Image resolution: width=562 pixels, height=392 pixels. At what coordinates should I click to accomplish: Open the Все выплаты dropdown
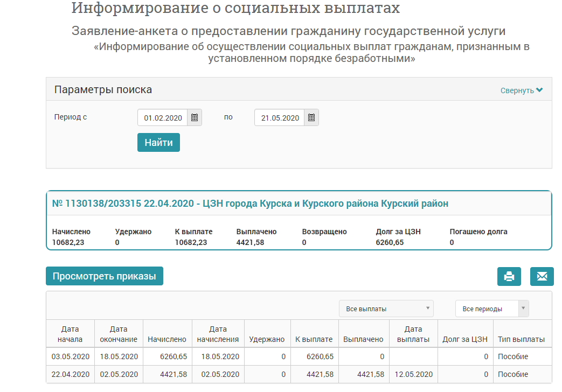click(x=386, y=309)
